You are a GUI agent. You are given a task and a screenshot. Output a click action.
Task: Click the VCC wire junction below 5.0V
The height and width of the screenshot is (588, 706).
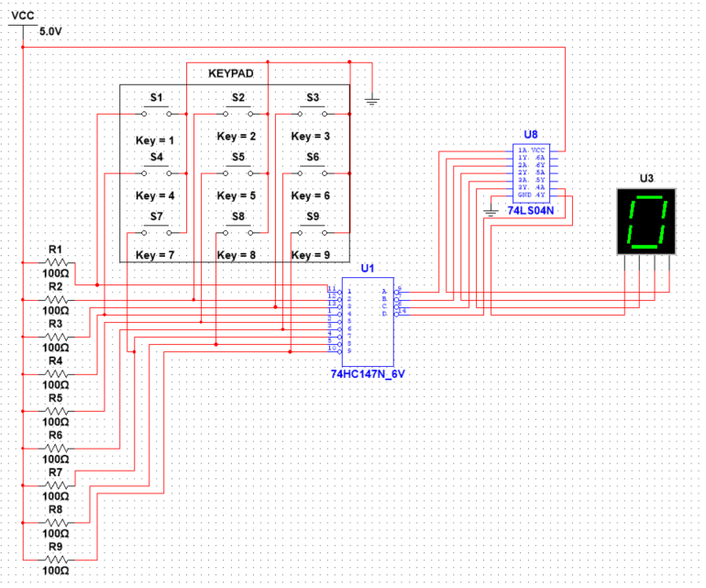(23, 47)
